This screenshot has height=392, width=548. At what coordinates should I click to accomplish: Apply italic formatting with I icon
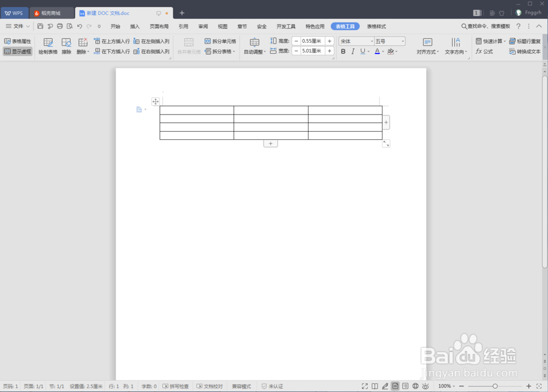pyautogui.click(x=353, y=52)
